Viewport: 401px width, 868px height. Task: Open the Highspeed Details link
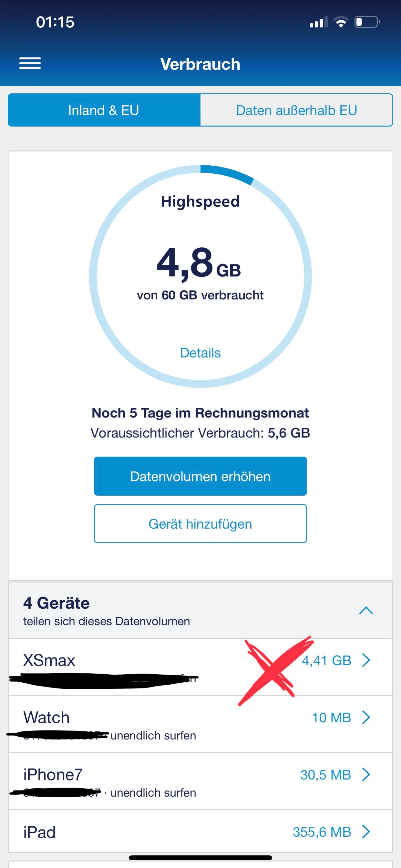[x=200, y=353]
